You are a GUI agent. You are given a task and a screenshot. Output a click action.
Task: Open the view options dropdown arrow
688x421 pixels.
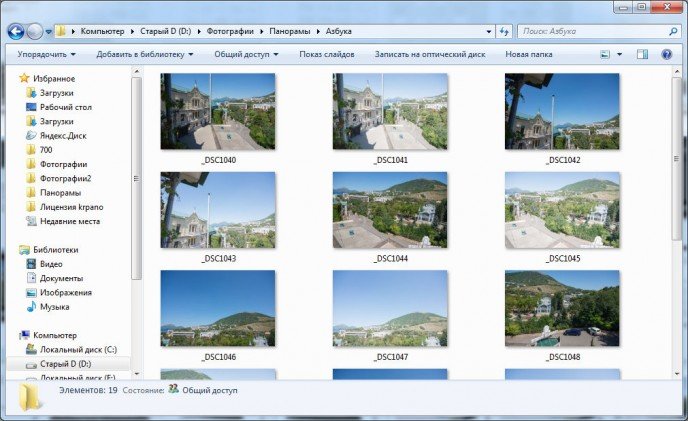pos(620,54)
